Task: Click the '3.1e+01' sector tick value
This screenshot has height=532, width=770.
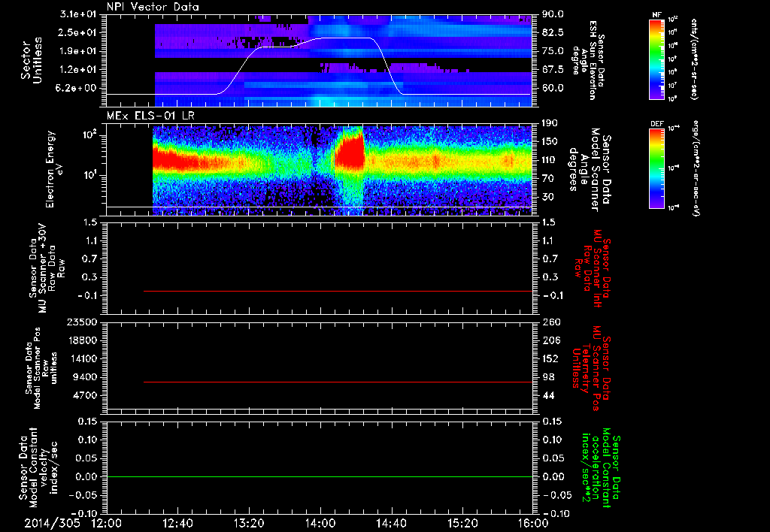Action: (78, 14)
